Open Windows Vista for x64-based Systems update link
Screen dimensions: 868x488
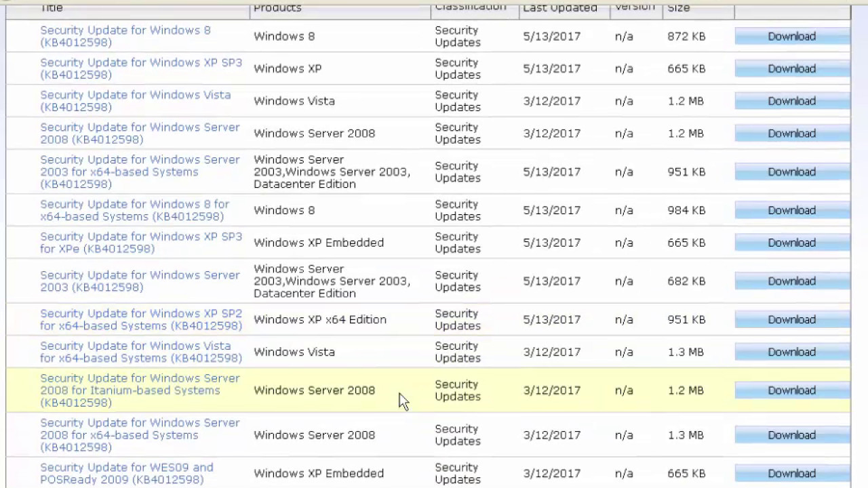(141, 352)
